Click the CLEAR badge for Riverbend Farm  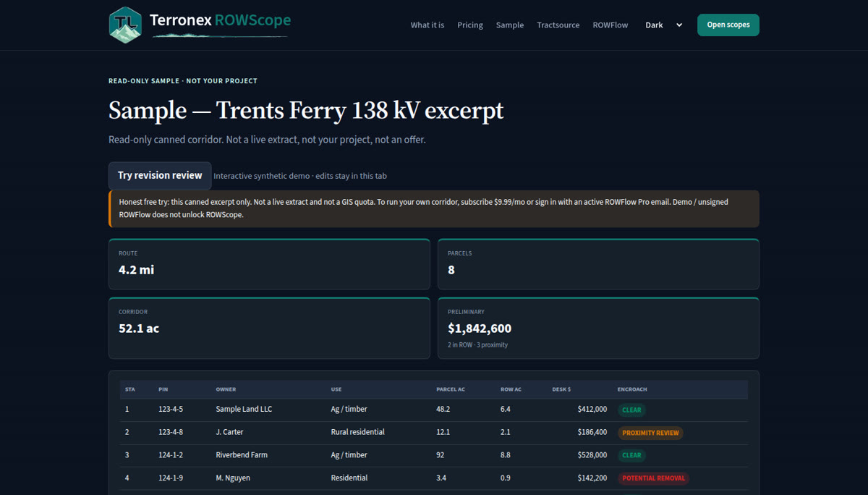coord(631,455)
